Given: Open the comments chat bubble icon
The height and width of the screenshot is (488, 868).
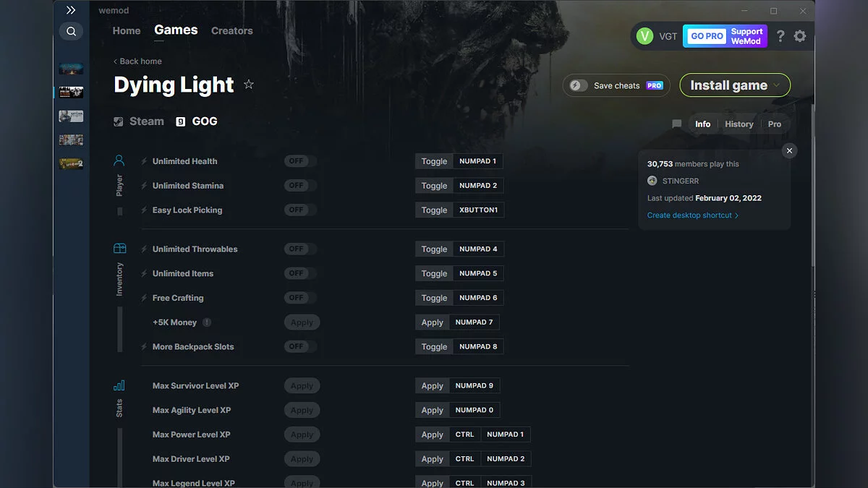Looking at the screenshot, I should pos(676,124).
